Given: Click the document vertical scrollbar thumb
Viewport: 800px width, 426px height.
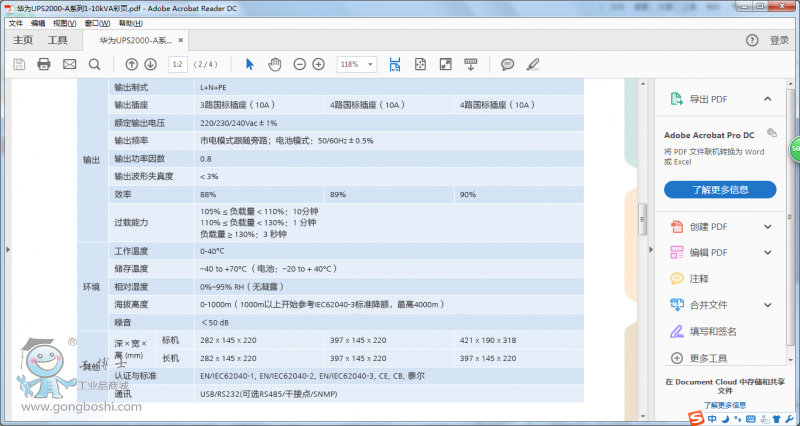Looking at the screenshot, I should tap(642, 219).
